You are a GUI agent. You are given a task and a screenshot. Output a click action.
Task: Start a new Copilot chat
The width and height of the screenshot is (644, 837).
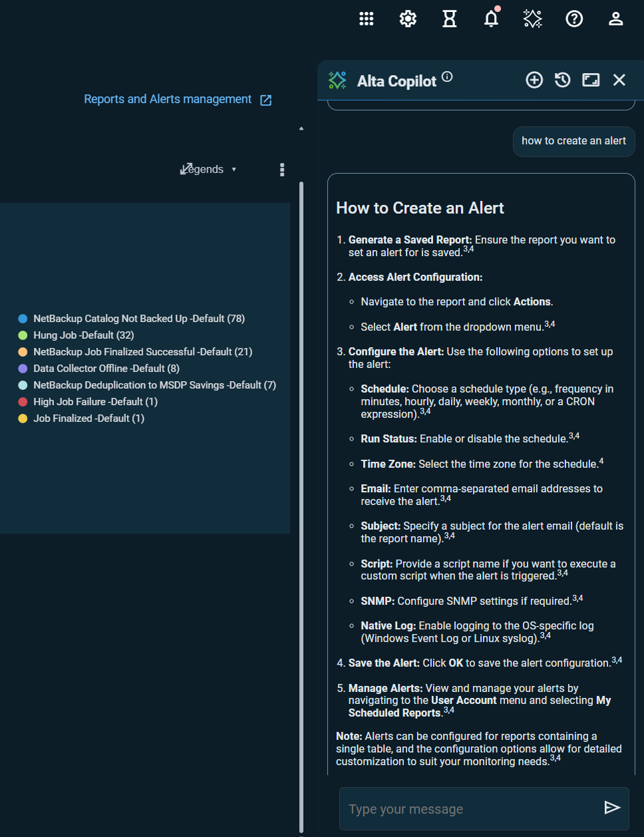coord(534,81)
